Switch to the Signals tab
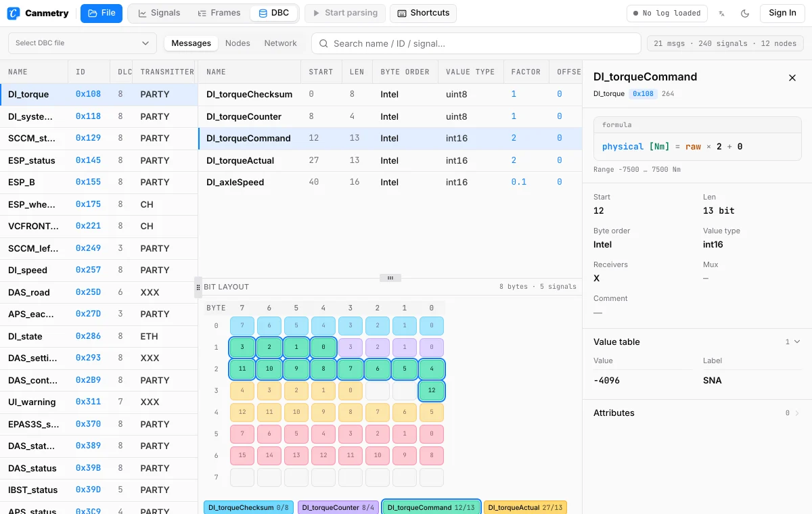The height and width of the screenshot is (514, 812). click(159, 13)
